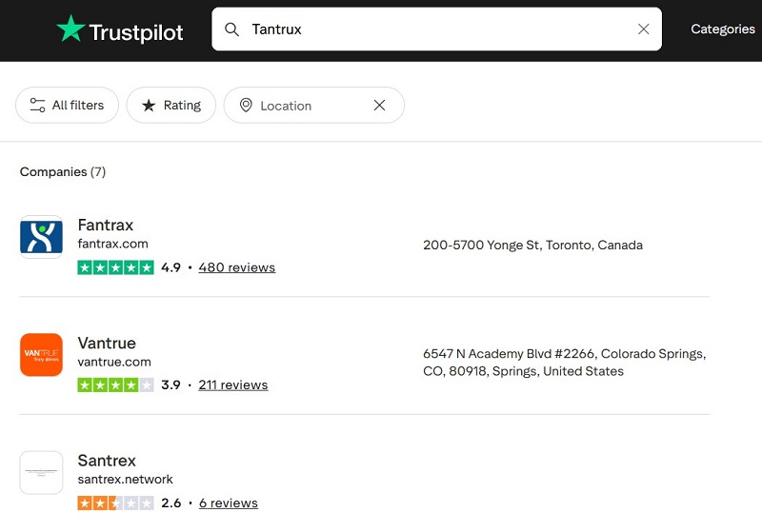Image resolution: width=762 pixels, height=532 pixels.
Task: Select the Santrex company name
Action: 107,461
